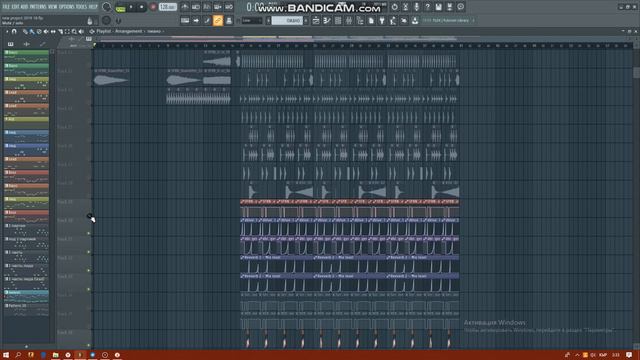
Task: Click the Record transport button
Action: pos(153,7)
